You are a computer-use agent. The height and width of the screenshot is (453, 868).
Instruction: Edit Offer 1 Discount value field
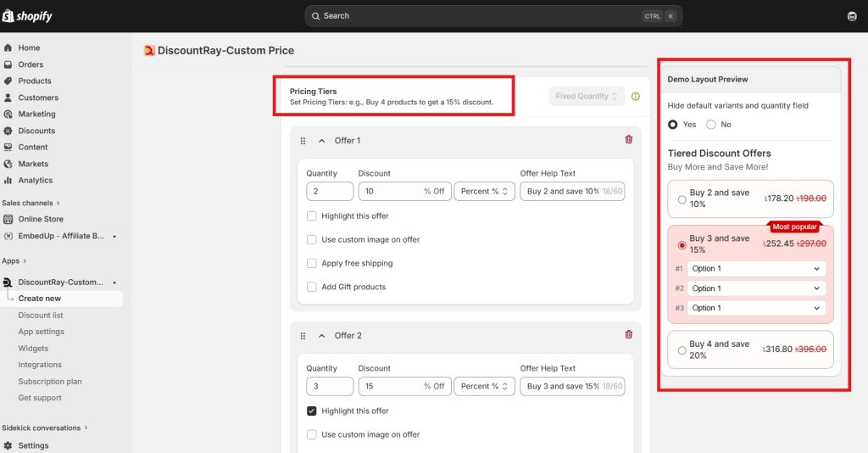[405, 192]
